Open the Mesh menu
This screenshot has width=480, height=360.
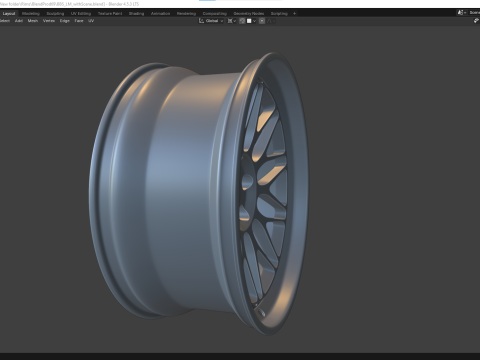pos(33,21)
